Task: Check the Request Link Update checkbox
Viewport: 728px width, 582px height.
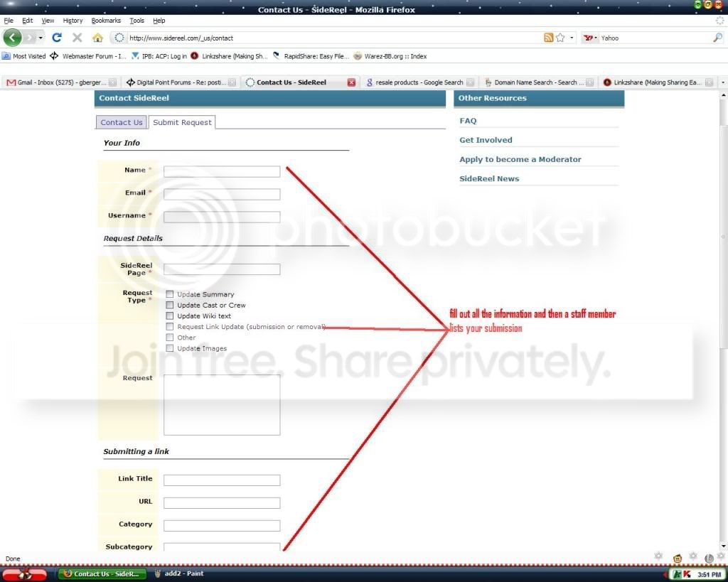Action: pos(170,327)
